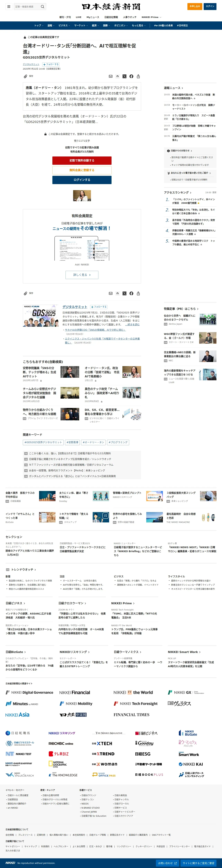222x868 pixels.
Task: Click the #安野貴博 keyword tag
Action: (72, 442)
